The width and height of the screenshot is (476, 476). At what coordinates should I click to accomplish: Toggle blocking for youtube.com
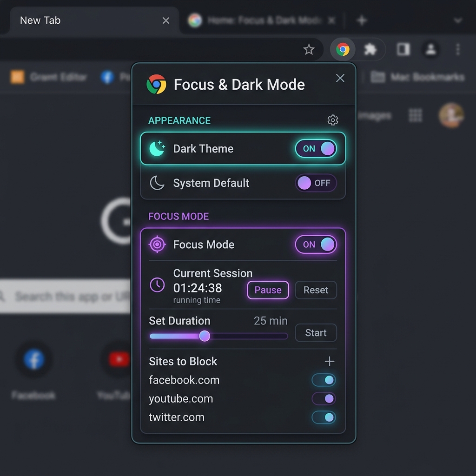tap(324, 398)
